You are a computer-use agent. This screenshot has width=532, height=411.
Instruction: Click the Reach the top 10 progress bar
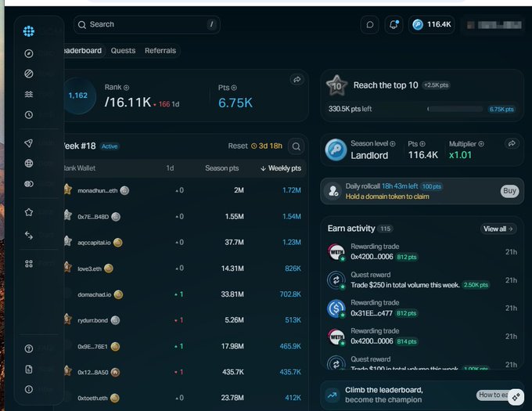tap(455, 109)
